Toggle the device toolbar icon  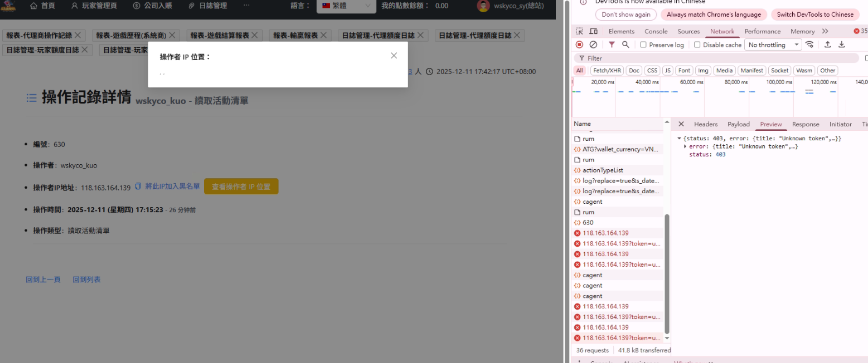tap(594, 31)
